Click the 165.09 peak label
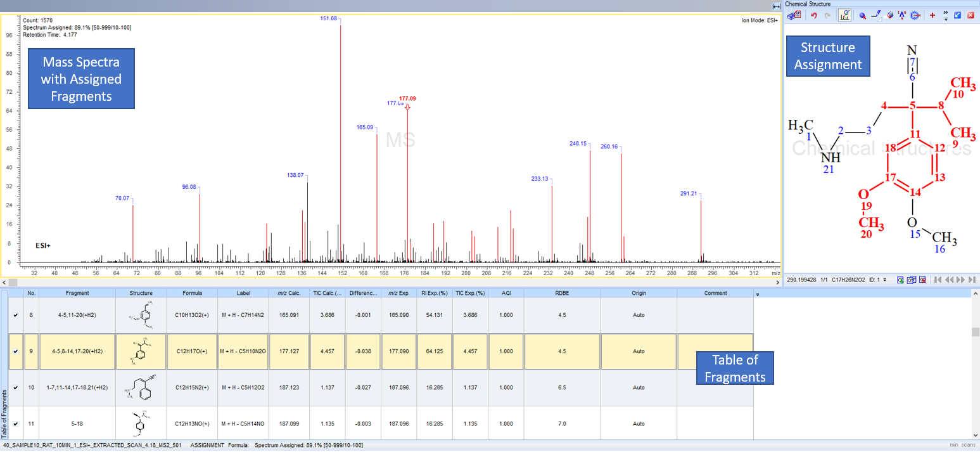 (366, 127)
